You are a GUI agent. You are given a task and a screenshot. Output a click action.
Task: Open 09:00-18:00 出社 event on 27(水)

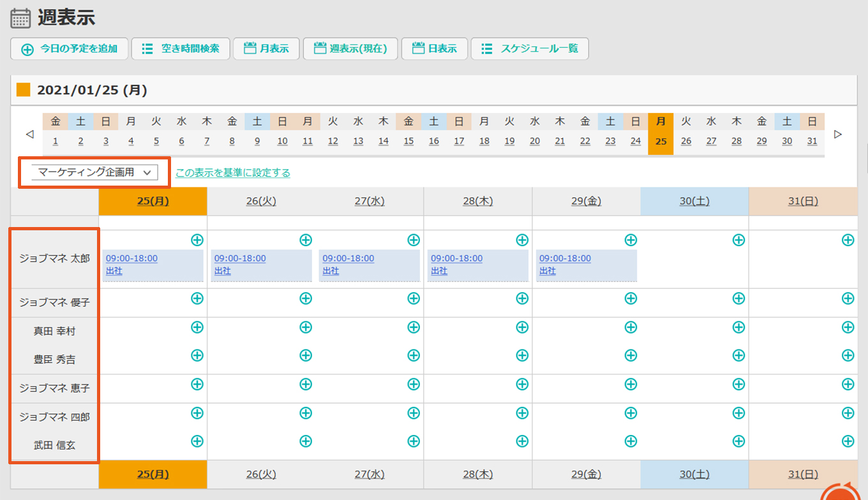tap(370, 265)
